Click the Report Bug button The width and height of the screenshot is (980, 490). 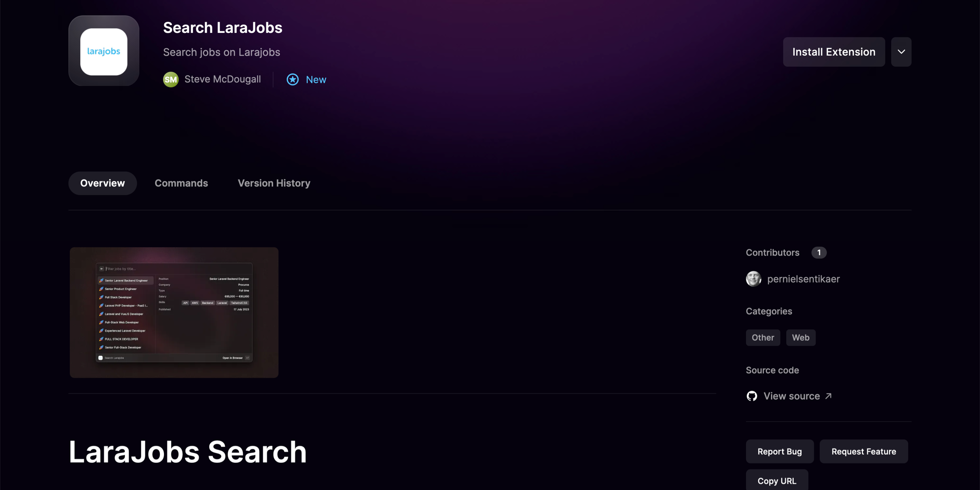click(x=780, y=451)
